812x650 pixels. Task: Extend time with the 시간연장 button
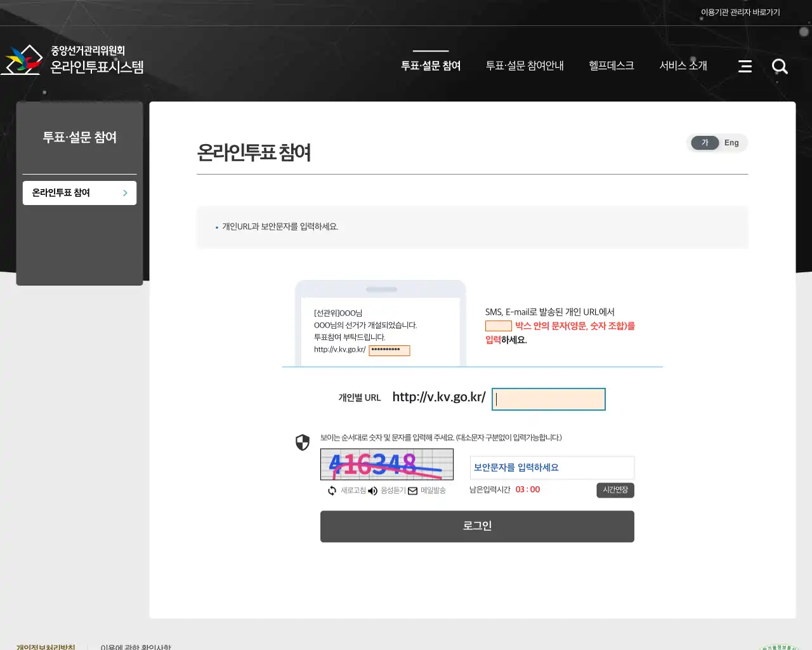pos(615,490)
